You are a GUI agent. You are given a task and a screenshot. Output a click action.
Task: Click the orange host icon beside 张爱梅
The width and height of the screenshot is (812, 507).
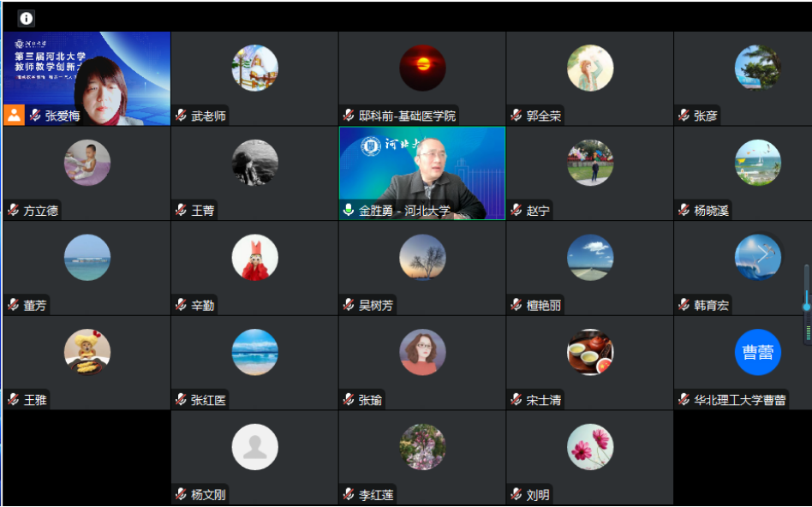coord(14,115)
